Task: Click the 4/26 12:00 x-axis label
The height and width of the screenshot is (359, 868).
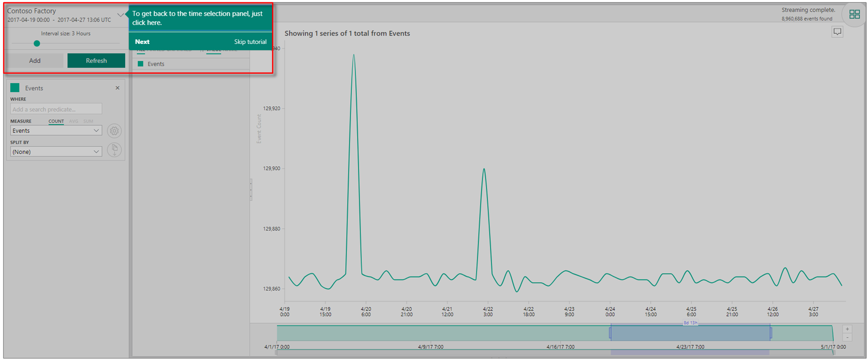Action: tap(773, 312)
